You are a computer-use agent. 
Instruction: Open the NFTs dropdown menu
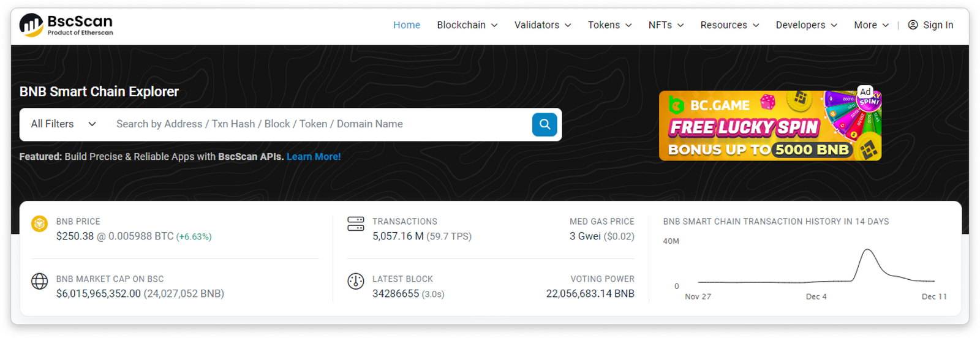coord(666,25)
